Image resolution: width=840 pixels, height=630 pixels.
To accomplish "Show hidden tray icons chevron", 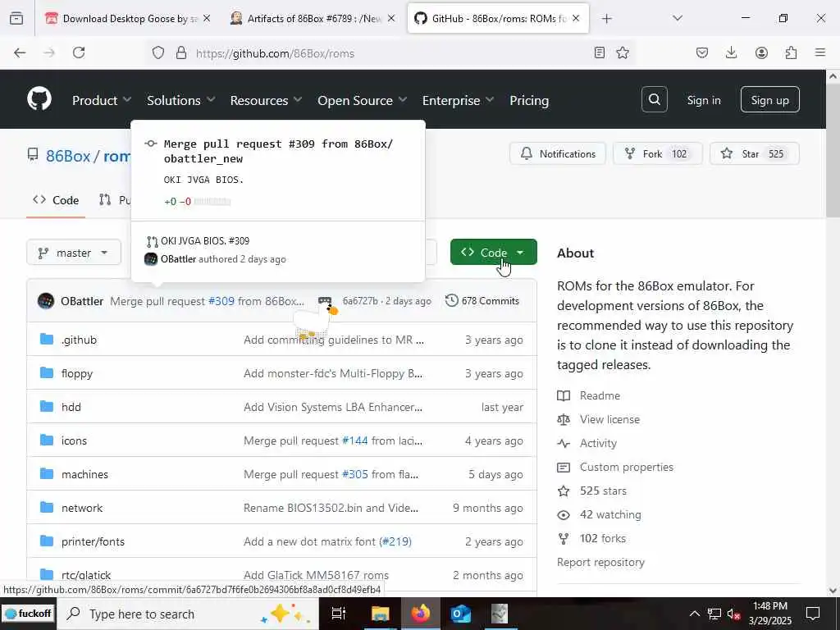I will [x=694, y=614].
